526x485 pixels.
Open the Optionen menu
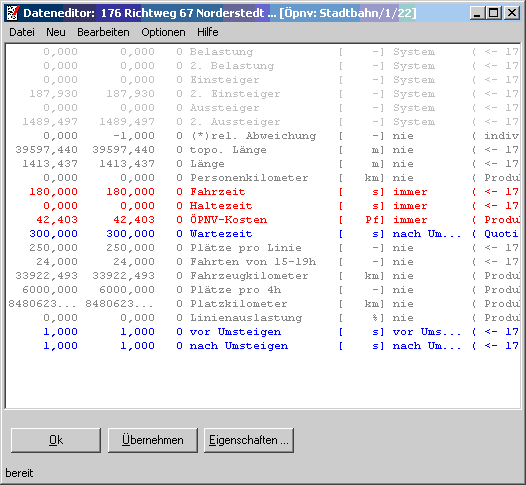(x=163, y=32)
